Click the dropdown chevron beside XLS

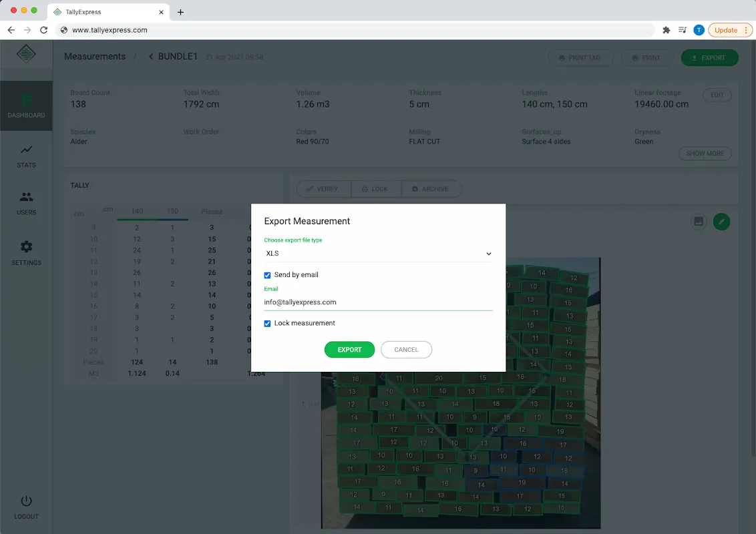pyautogui.click(x=488, y=254)
